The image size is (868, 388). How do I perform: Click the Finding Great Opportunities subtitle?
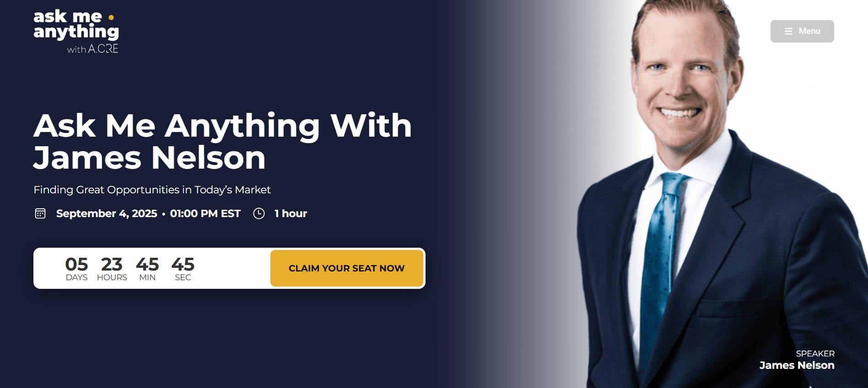152,190
